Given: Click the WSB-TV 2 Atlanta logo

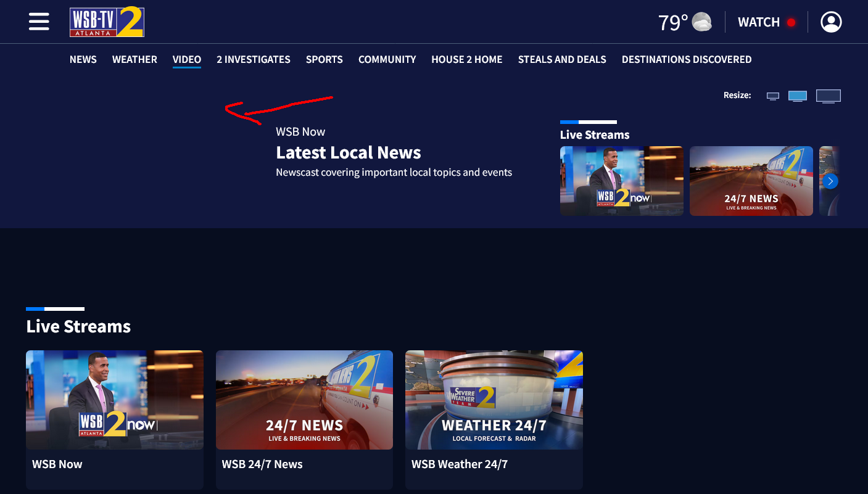Looking at the screenshot, I should point(107,22).
